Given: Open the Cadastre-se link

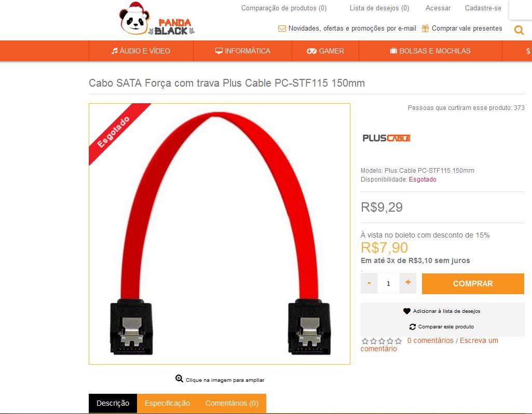Looking at the screenshot, I should click(483, 8).
